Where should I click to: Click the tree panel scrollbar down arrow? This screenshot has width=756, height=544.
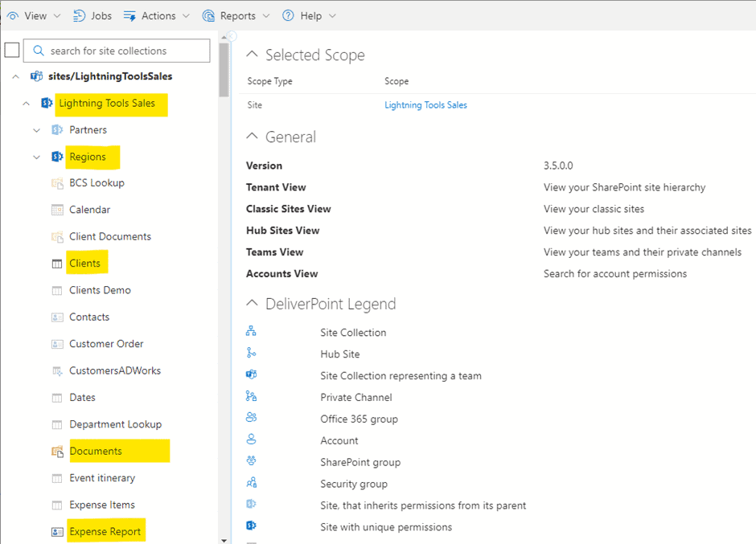(224, 539)
